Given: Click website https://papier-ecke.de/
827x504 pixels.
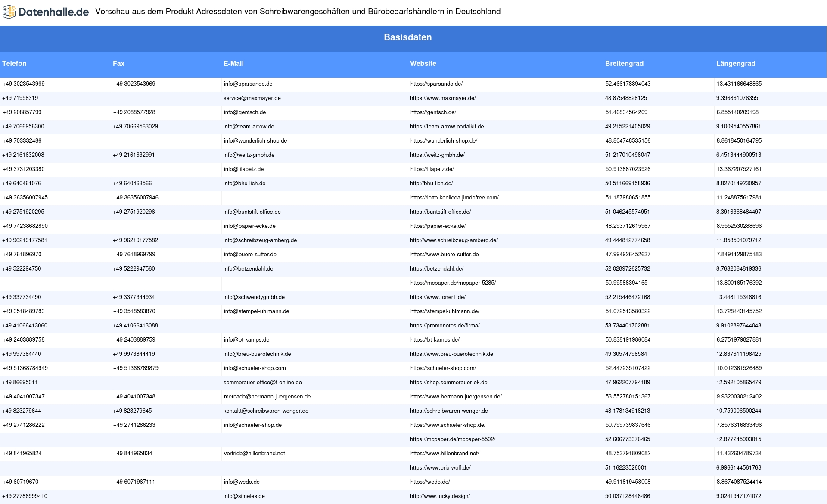Looking at the screenshot, I should [x=438, y=226].
